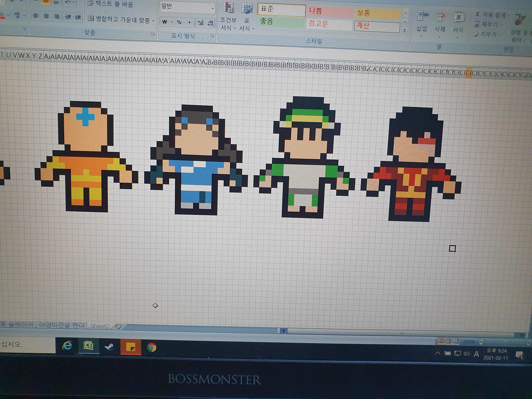
Task: Open the notification center icon
Action: (519, 355)
